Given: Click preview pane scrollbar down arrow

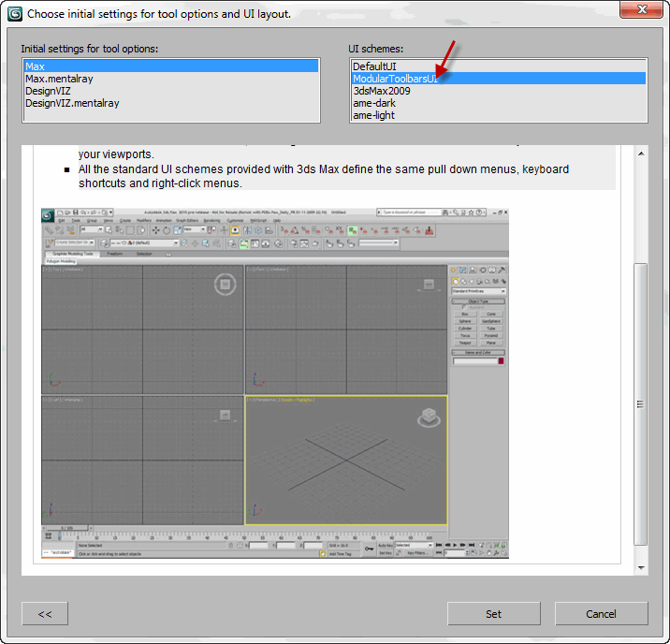Looking at the screenshot, I should click(641, 567).
